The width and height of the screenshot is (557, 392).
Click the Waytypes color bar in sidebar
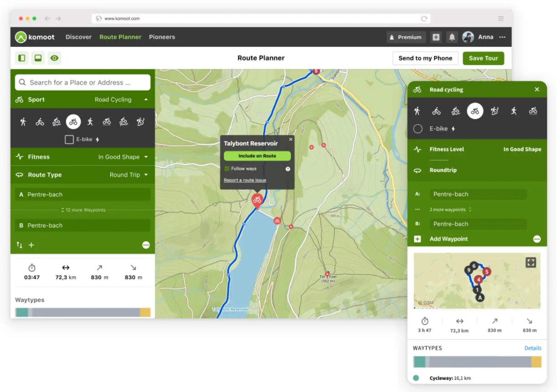(x=83, y=312)
